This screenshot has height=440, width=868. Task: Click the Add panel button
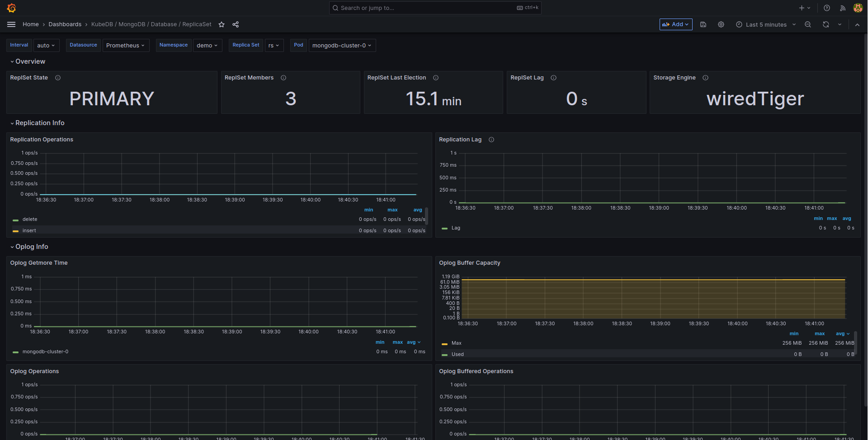pos(675,24)
